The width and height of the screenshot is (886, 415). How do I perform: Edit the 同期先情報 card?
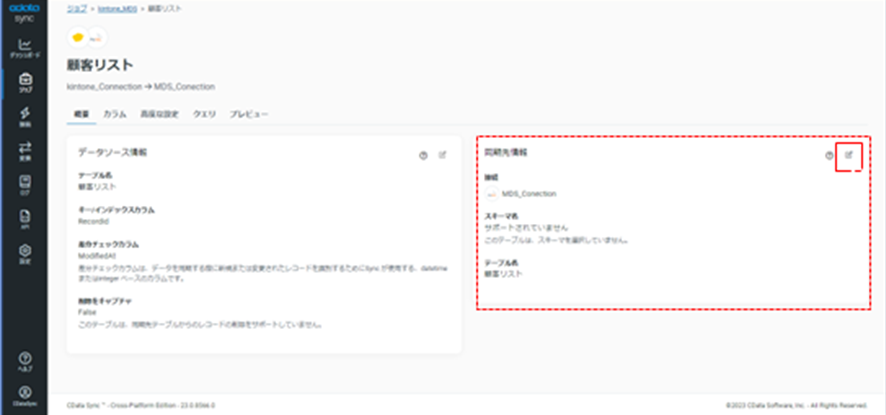pyautogui.click(x=848, y=155)
